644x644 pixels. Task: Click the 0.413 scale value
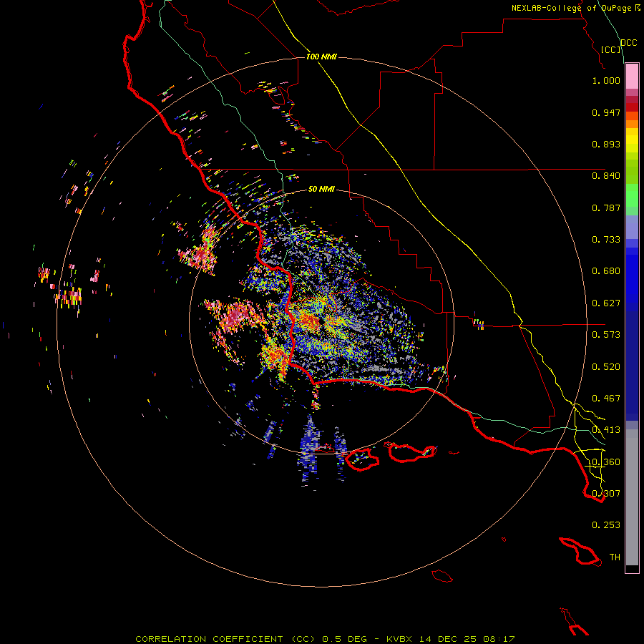point(606,430)
